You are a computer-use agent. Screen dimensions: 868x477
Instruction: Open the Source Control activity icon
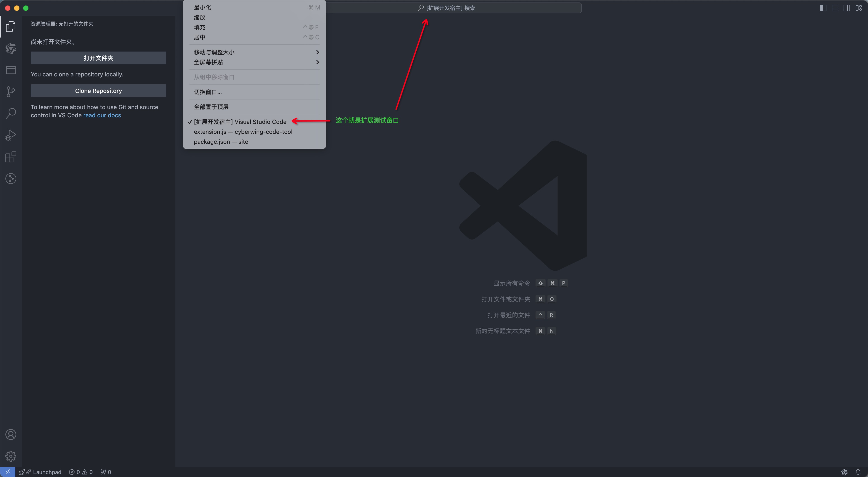[11, 92]
